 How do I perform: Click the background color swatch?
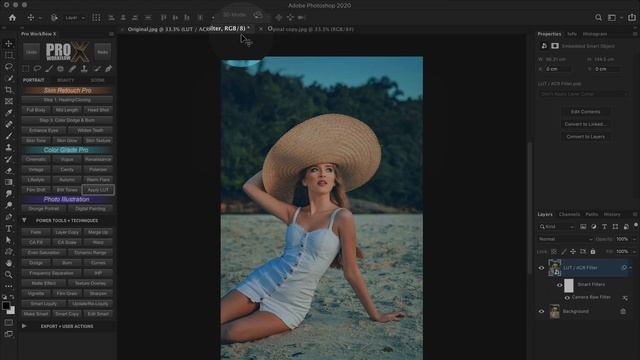point(11,311)
